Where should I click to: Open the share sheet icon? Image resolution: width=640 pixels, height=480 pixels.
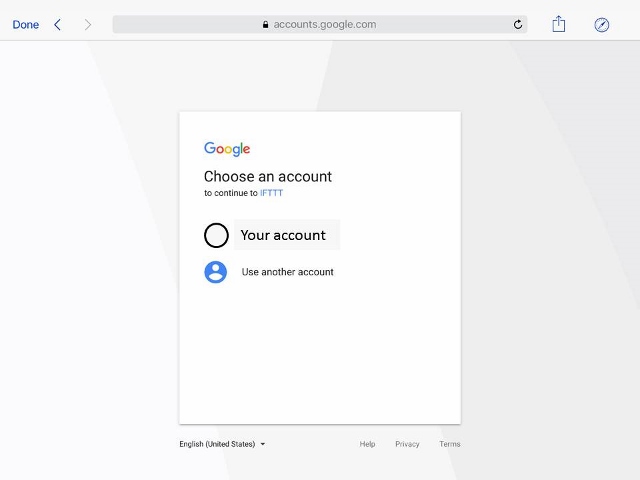[558, 24]
